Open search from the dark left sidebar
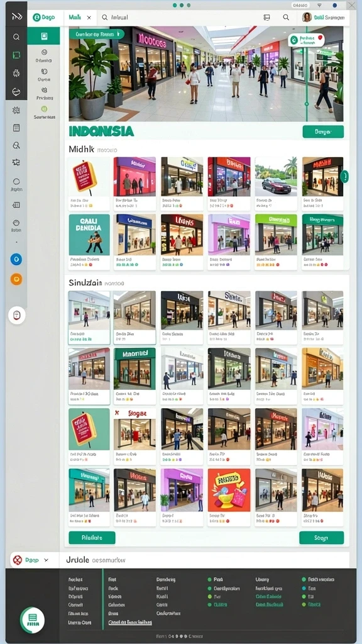The height and width of the screenshot is (644, 362). [x=16, y=37]
